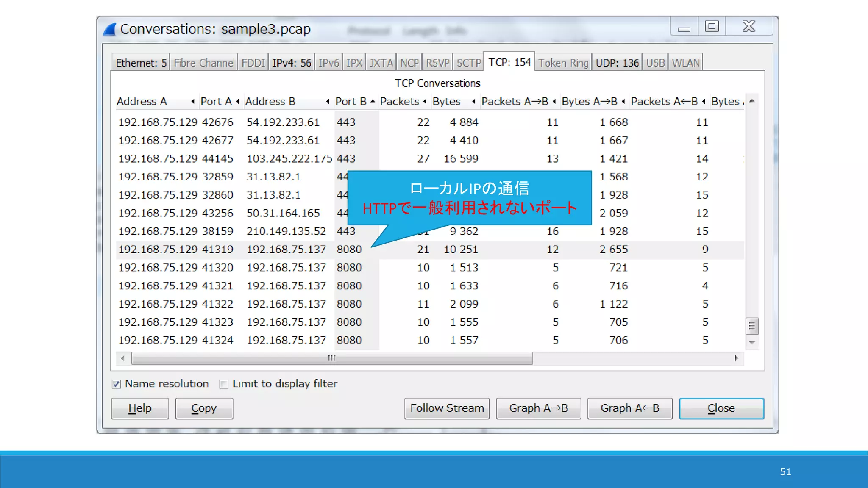Select conversation to 103.245.222.175

pyautogui.click(x=430, y=159)
